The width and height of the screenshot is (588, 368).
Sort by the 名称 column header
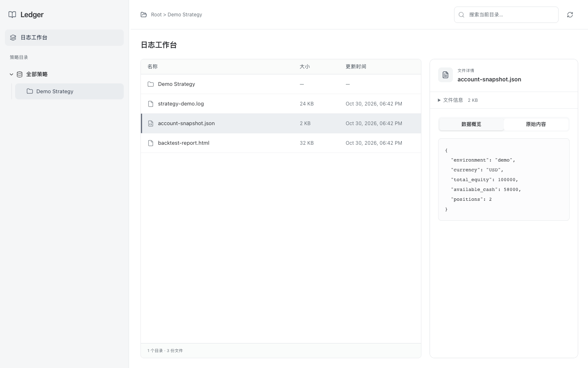pos(152,67)
